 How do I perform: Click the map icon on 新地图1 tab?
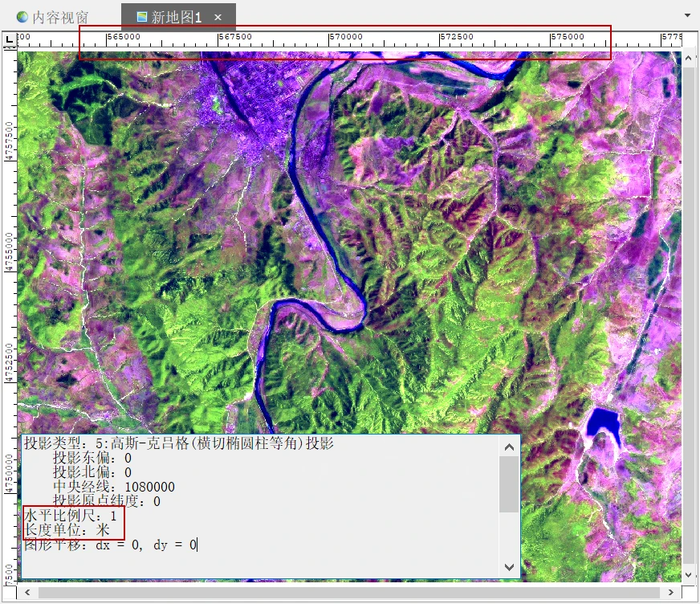(x=142, y=17)
